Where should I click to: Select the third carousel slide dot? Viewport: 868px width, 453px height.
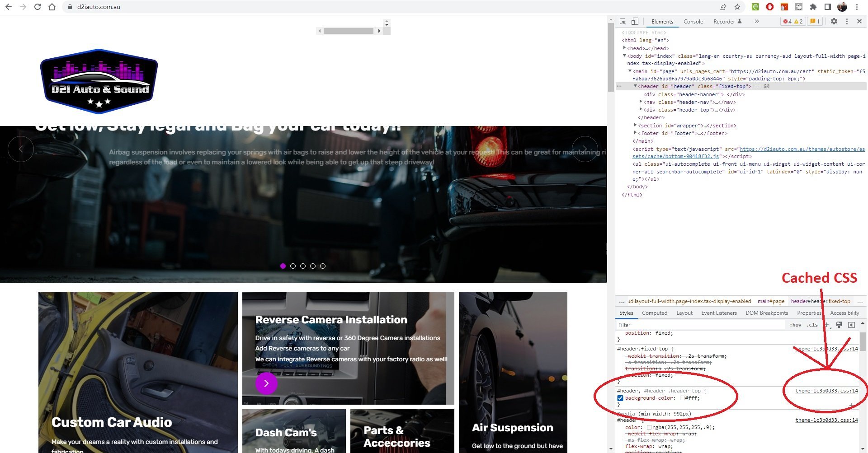(303, 266)
